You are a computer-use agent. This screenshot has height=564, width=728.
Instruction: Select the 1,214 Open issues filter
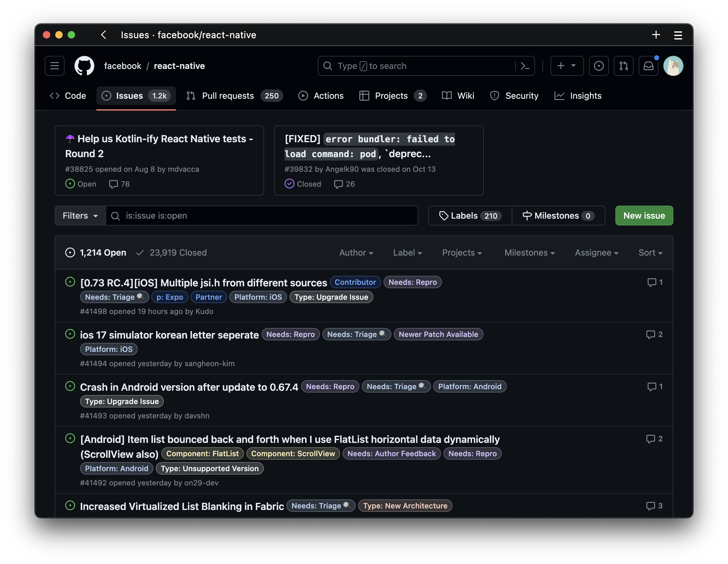click(x=96, y=252)
